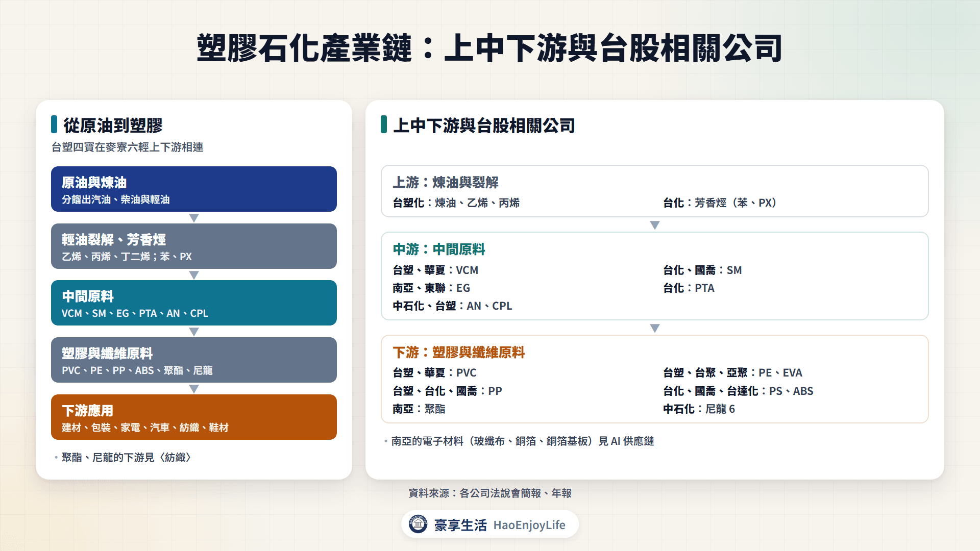Click the text 台塑、台化、國喬：PP
The width and height of the screenshot is (980, 551).
(447, 391)
